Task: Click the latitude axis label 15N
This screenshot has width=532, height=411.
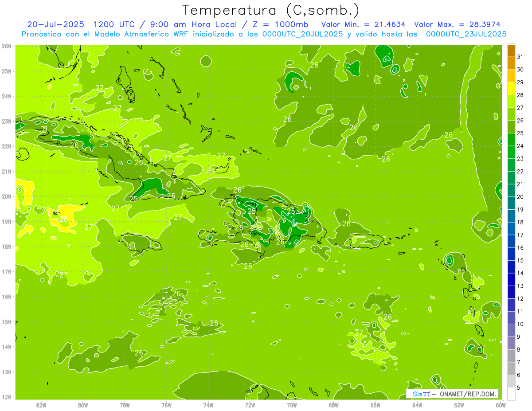Action: pos(7,322)
